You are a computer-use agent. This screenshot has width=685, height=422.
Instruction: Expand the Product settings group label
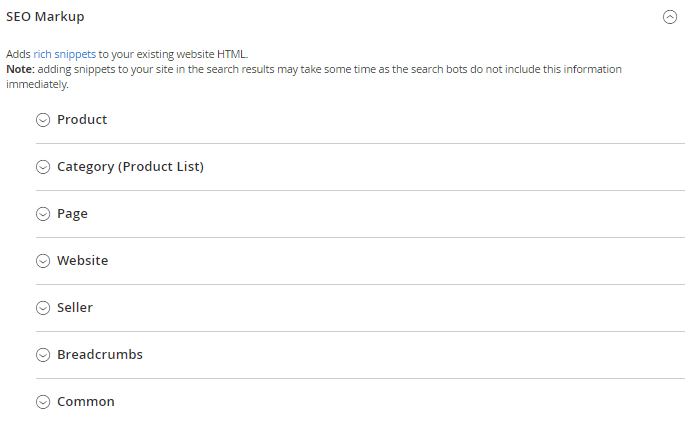tap(82, 120)
